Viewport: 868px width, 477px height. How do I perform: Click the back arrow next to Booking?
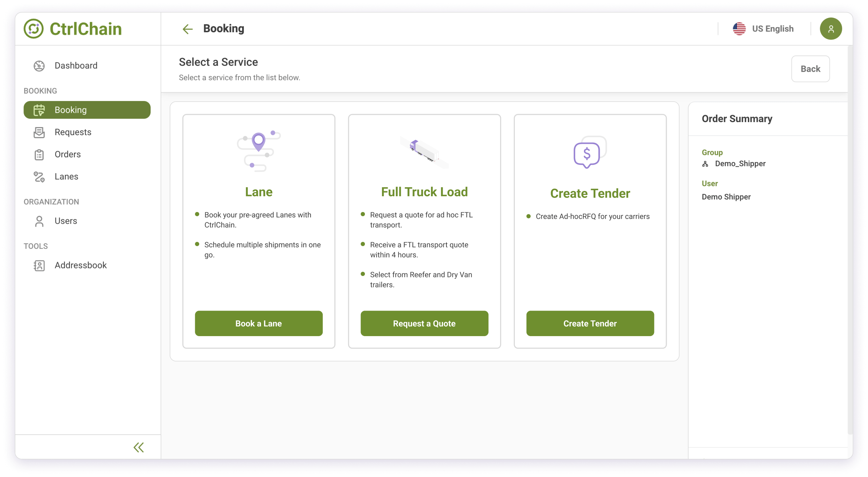tap(188, 29)
